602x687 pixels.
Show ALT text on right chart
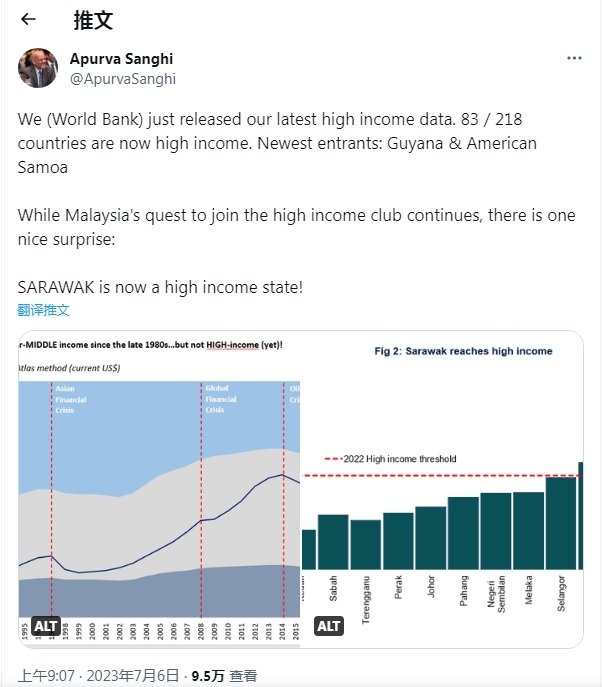[329, 626]
